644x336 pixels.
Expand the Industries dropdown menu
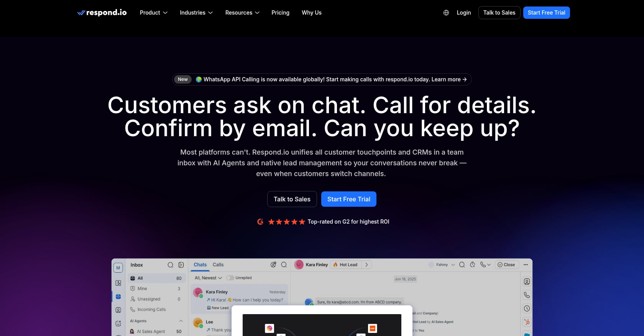[196, 13]
